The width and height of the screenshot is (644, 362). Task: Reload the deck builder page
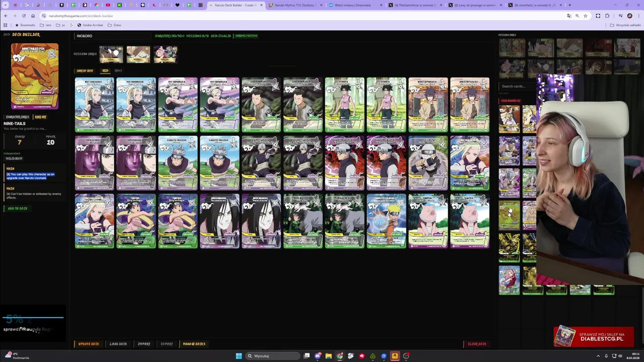[24, 16]
